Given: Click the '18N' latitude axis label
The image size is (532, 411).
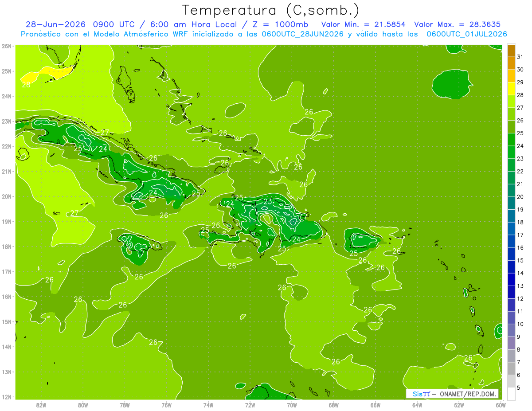Looking at the screenshot, I should [x=7, y=247].
